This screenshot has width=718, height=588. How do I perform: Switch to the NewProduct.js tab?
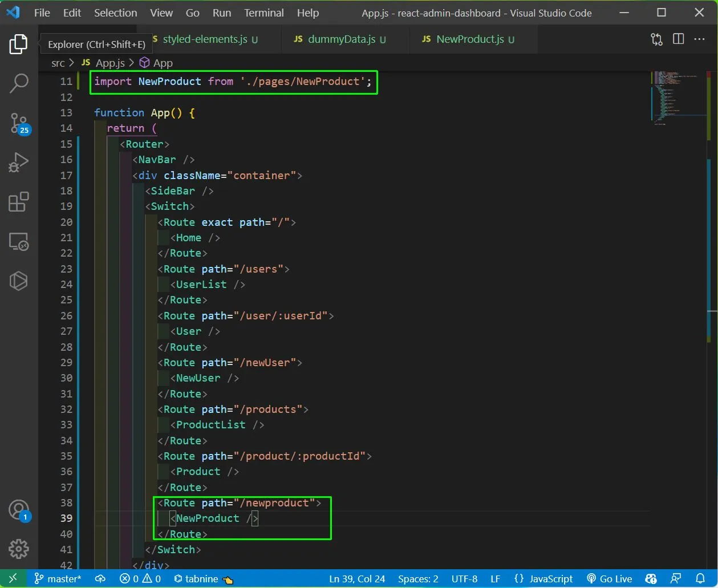[x=473, y=39]
